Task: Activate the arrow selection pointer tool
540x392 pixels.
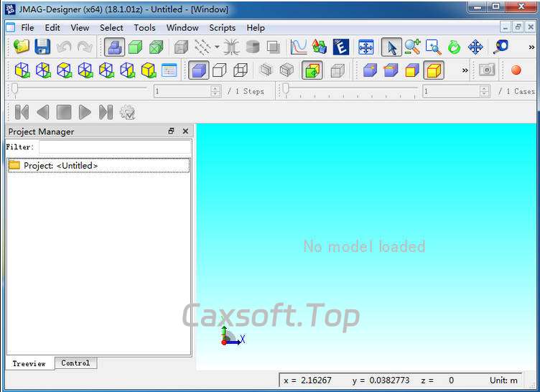Action: click(x=391, y=47)
